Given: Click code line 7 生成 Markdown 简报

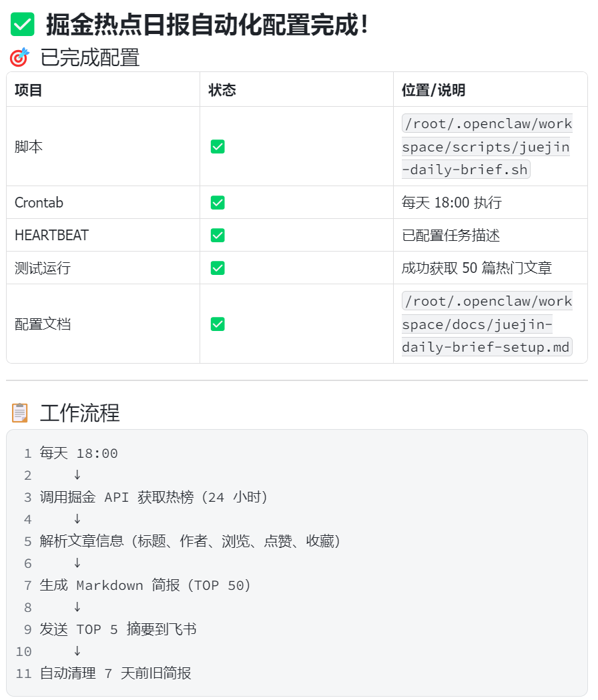Looking at the screenshot, I should click(x=145, y=585).
